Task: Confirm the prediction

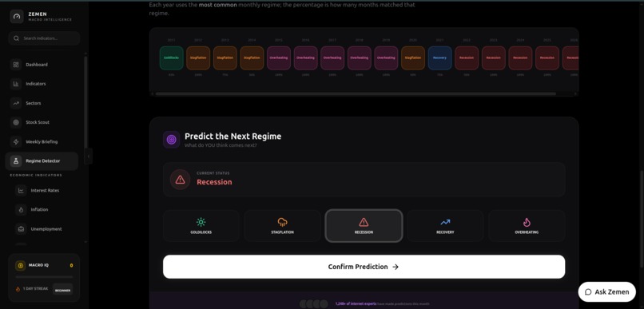Action: pyautogui.click(x=364, y=267)
